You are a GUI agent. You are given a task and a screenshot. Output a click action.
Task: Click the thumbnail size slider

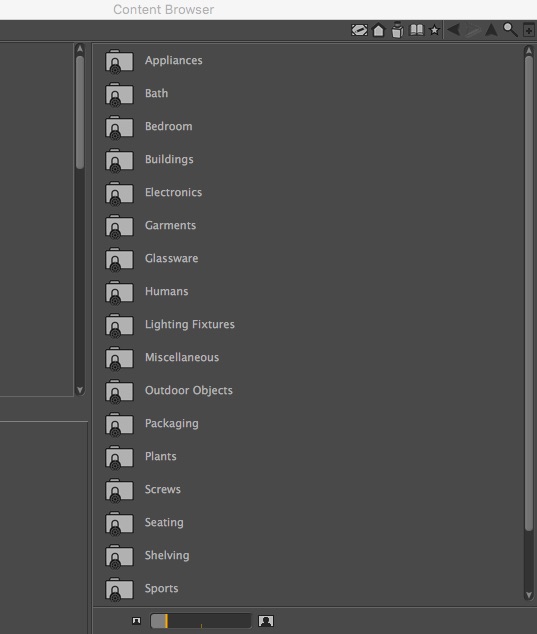tap(201, 621)
